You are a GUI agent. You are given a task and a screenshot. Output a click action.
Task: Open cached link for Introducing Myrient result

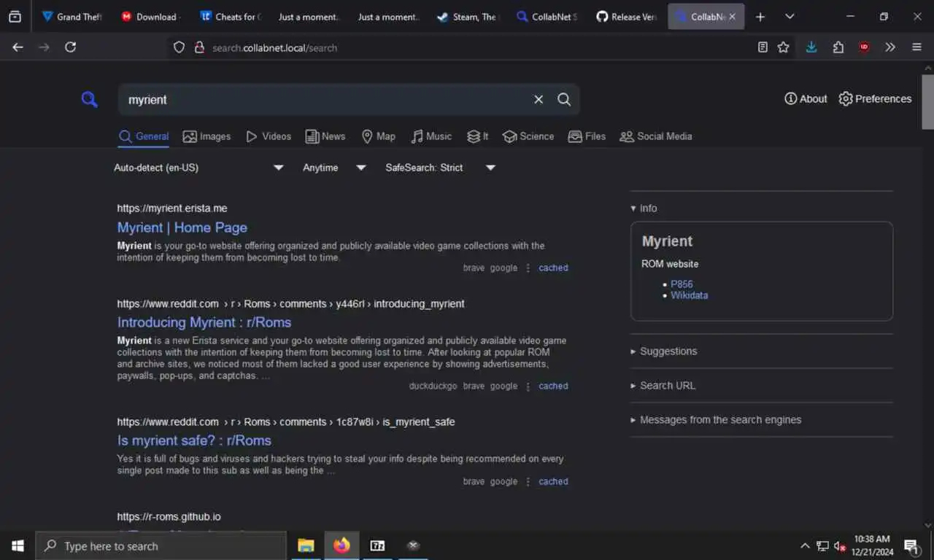pyautogui.click(x=553, y=386)
